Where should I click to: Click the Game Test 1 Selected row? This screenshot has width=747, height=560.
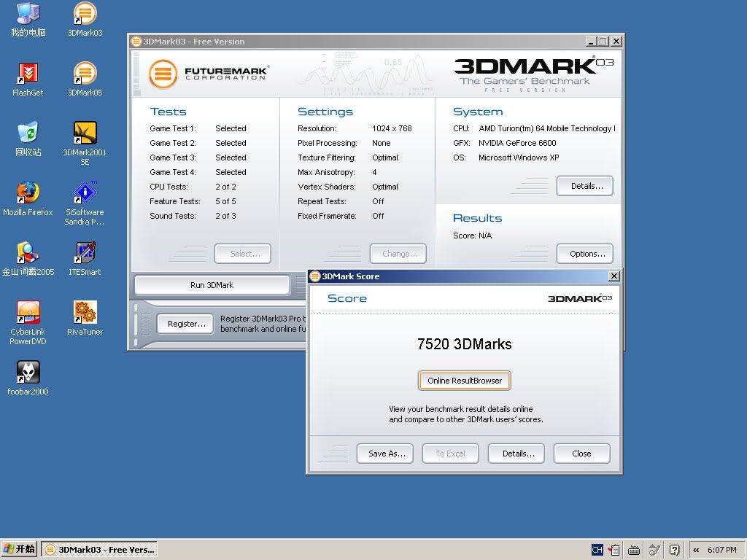click(x=198, y=128)
